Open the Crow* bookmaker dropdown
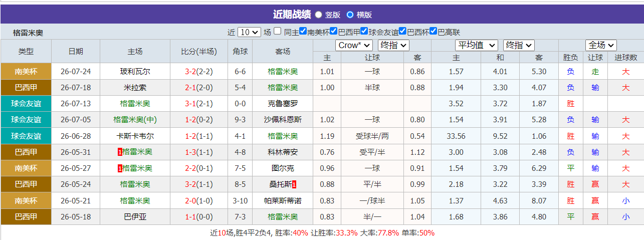The width and height of the screenshot is (644, 240). coord(354,45)
